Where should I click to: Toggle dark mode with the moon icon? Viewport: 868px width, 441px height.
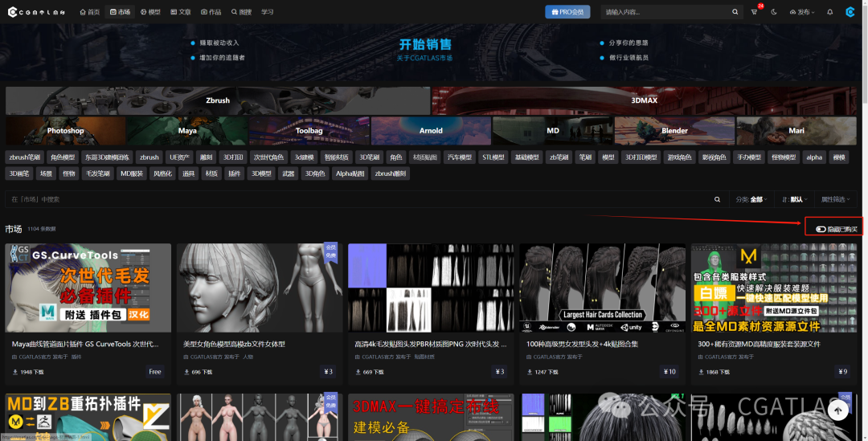[773, 11]
